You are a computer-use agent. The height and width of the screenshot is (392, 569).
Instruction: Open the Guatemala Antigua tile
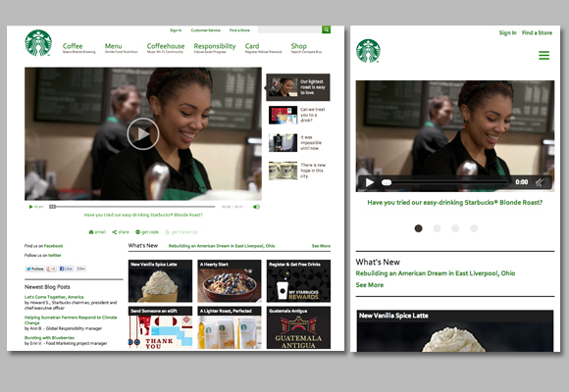[x=298, y=328]
